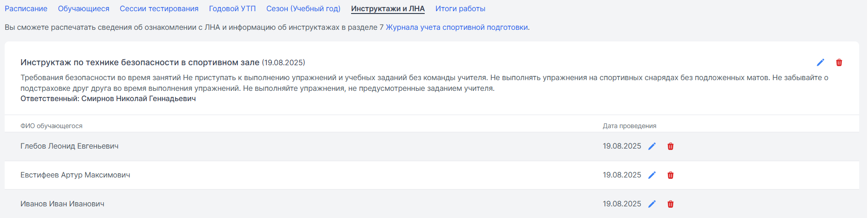Open the Расписание tab

[26, 8]
